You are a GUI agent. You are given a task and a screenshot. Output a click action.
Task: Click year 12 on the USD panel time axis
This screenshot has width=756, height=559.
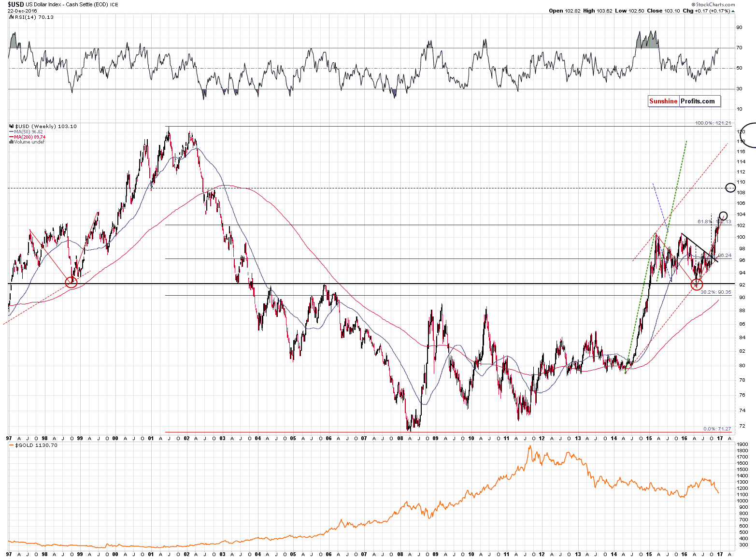point(542,439)
